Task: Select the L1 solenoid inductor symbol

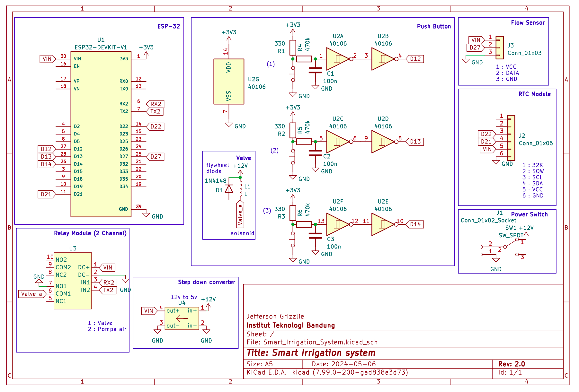Action: click(241, 189)
